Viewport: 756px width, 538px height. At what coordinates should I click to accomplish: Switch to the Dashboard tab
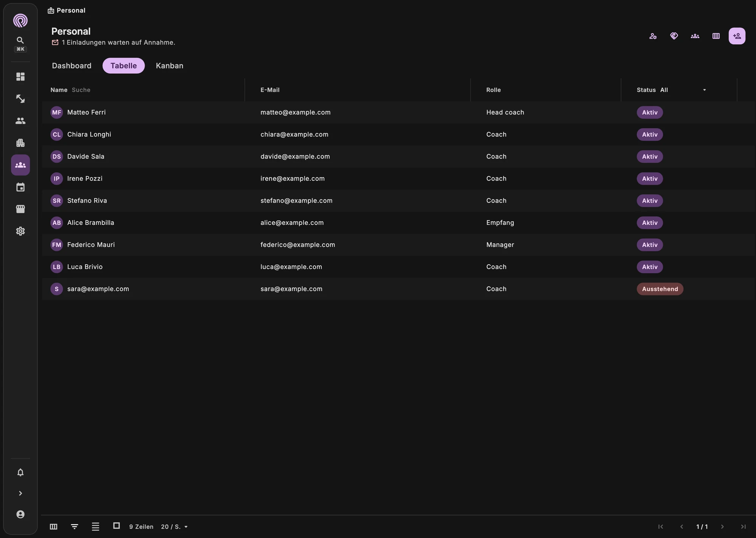coord(71,66)
